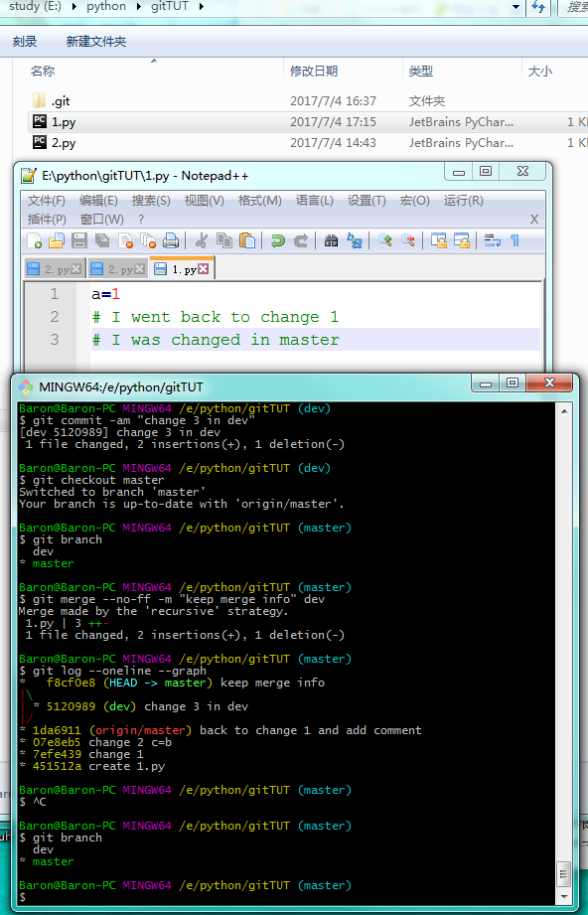
Task: Click the 刻录 button in Explorer
Action: coord(25,42)
